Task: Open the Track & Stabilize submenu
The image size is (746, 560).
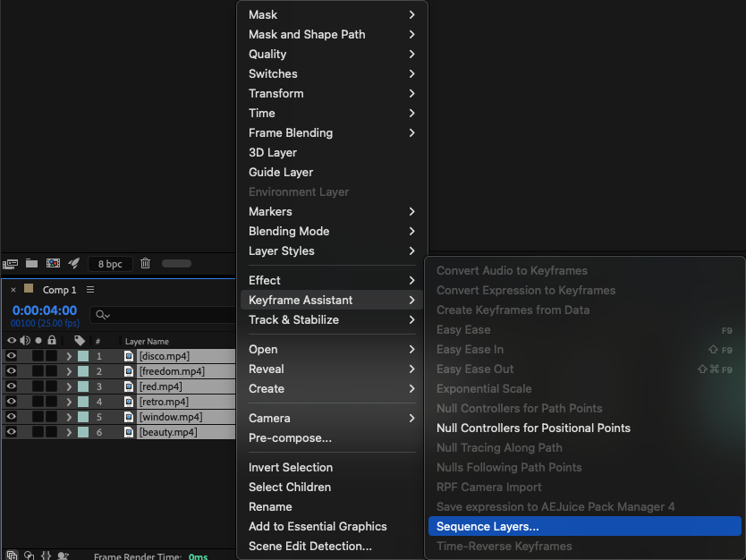Action: (332, 319)
